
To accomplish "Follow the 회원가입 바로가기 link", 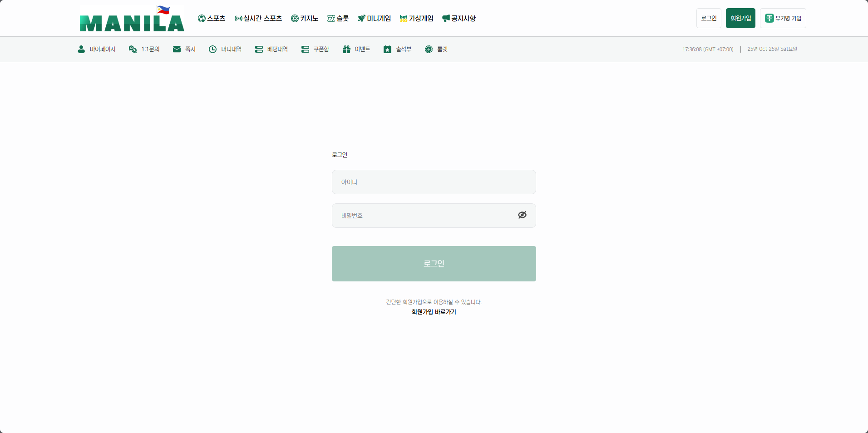I will [x=434, y=312].
